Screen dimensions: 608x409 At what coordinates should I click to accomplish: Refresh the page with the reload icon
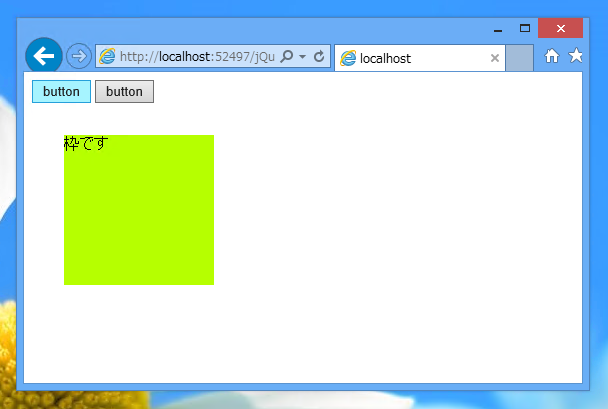[x=319, y=57]
